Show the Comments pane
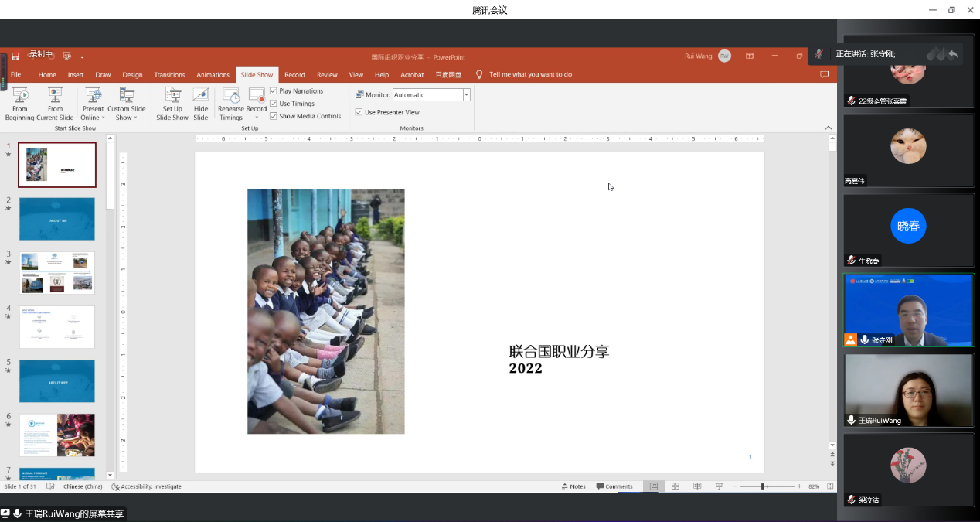Viewport: 980px width, 522px height. coord(614,486)
